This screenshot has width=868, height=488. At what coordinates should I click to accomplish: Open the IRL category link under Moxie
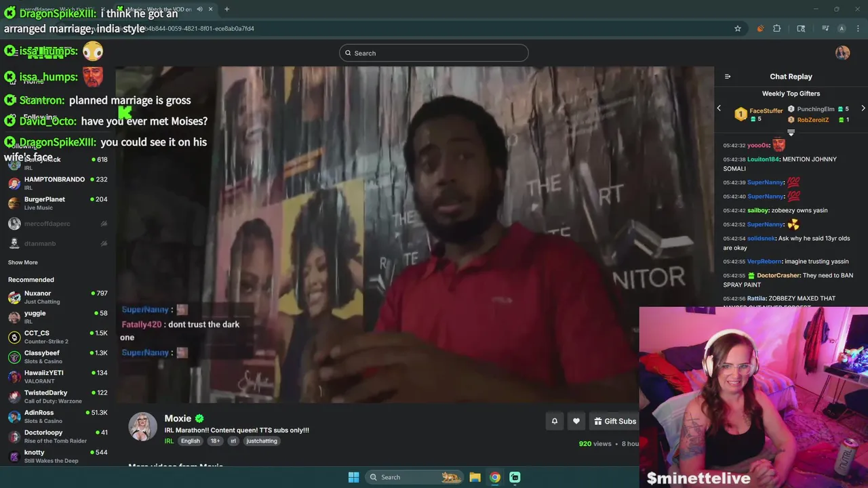[x=169, y=441]
